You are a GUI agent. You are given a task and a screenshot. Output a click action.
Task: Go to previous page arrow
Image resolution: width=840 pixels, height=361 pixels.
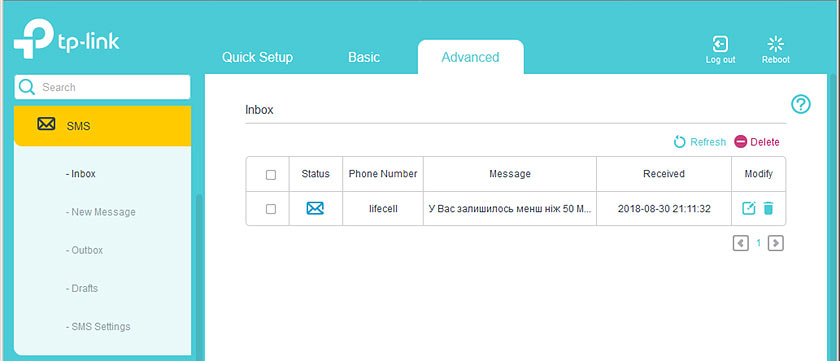pos(740,243)
